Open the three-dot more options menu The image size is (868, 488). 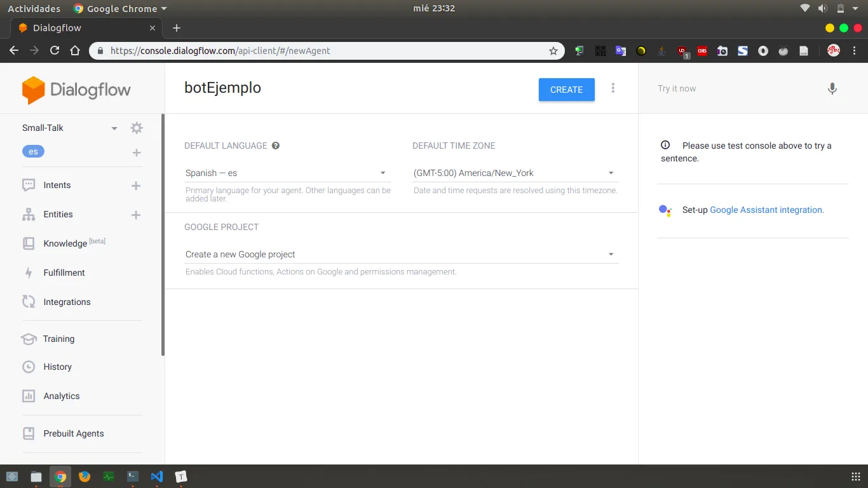pyautogui.click(x=613, y=88)
